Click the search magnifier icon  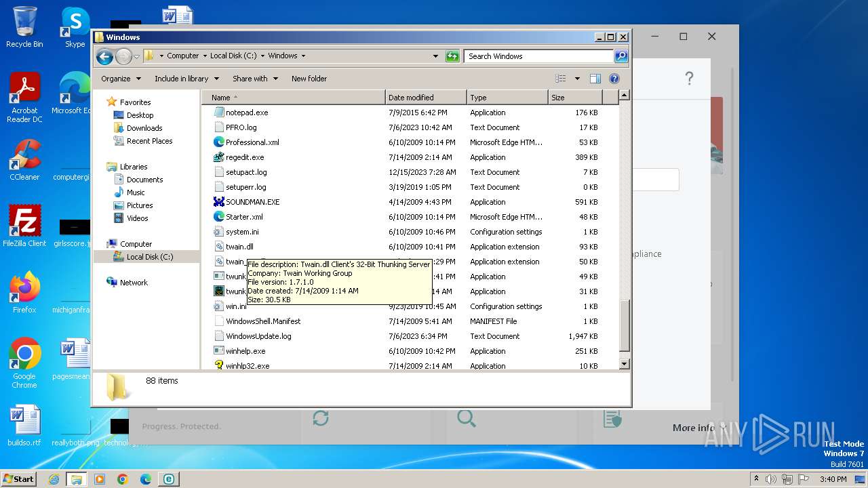coord(620,56)
